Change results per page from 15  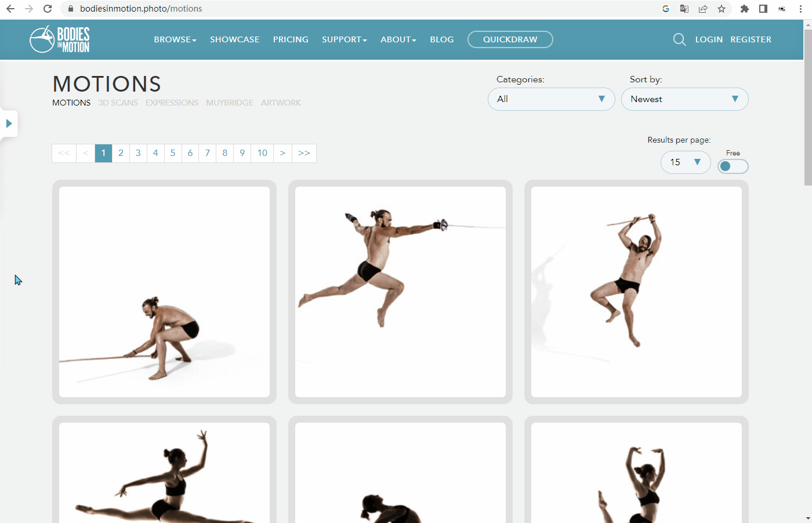pos(685,162)
